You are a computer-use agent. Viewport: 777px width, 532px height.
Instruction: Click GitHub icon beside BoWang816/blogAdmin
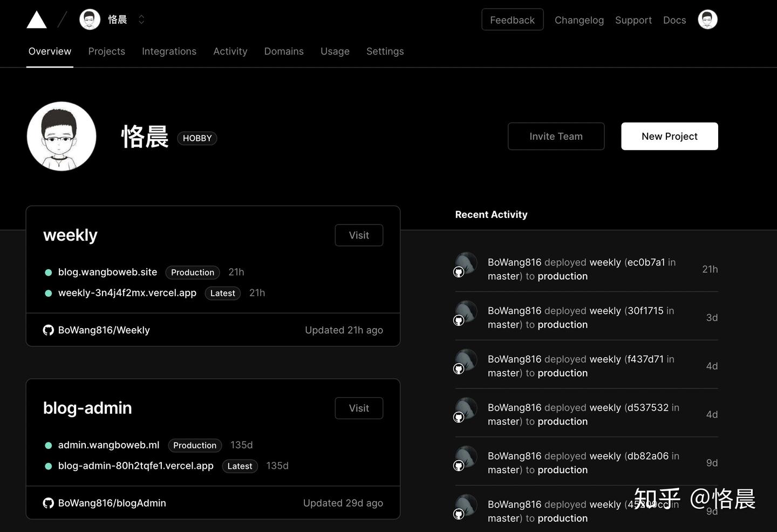coord(49,503)
